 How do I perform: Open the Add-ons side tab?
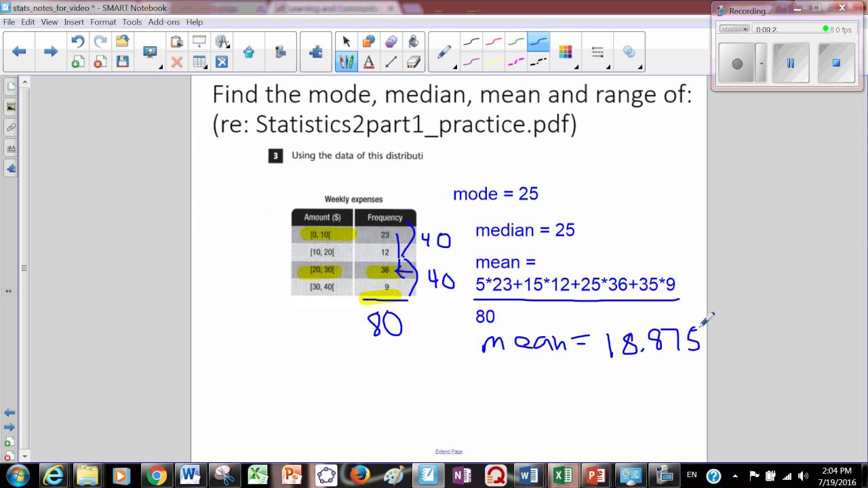(x=11, y=168)
